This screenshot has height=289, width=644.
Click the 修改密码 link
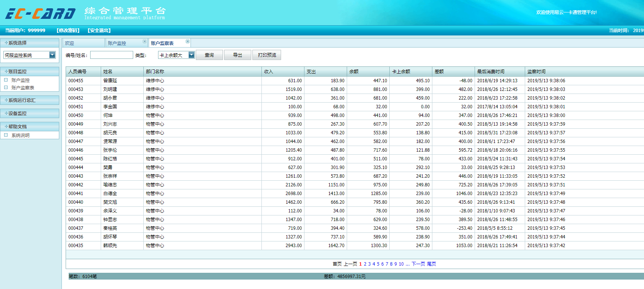(68, 31)
